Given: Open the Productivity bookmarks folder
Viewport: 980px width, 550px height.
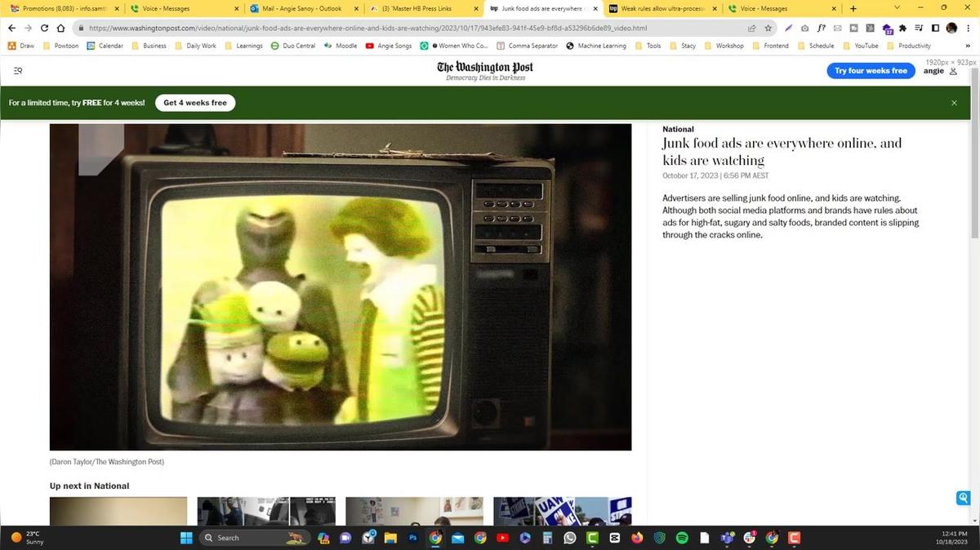Looking at the screenshot, I should pyautogui.click(x=908, y=46).
